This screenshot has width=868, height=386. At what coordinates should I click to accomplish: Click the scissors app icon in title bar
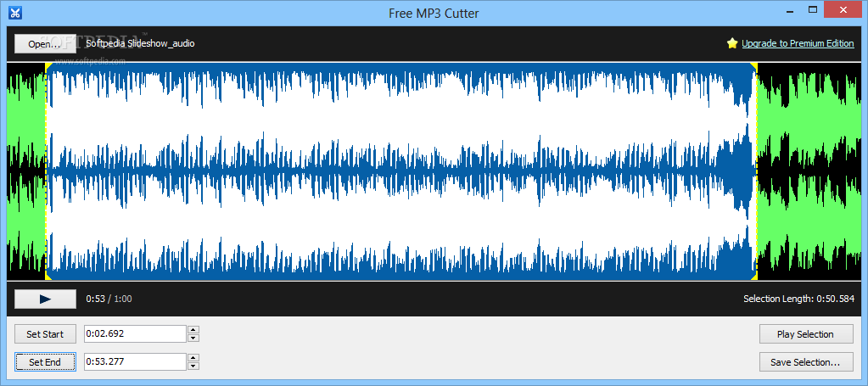pos(15,11)
